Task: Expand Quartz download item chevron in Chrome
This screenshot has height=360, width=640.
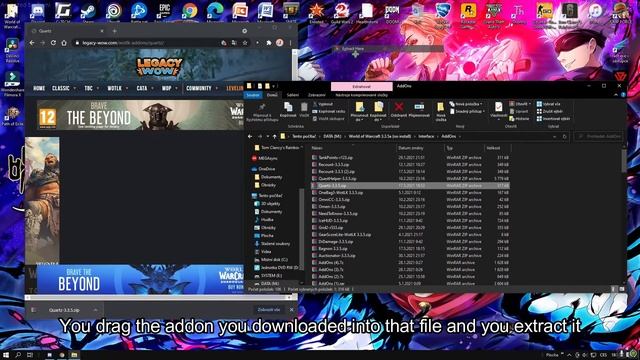Action: (x=95, y=310)
